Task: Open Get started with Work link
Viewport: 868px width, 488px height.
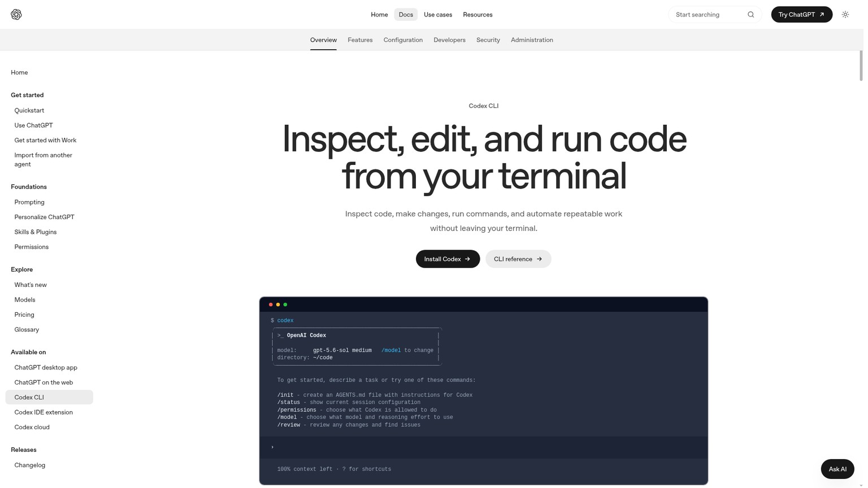Action: tap(45, 141)
